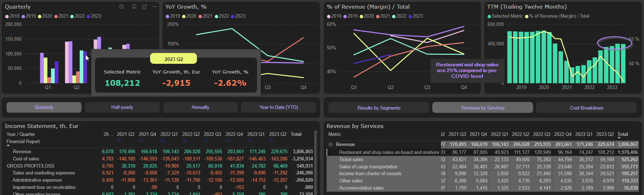Click sort arrow under Total in Revenue by Services
The image size is (644, 195).
coord(619,138)
